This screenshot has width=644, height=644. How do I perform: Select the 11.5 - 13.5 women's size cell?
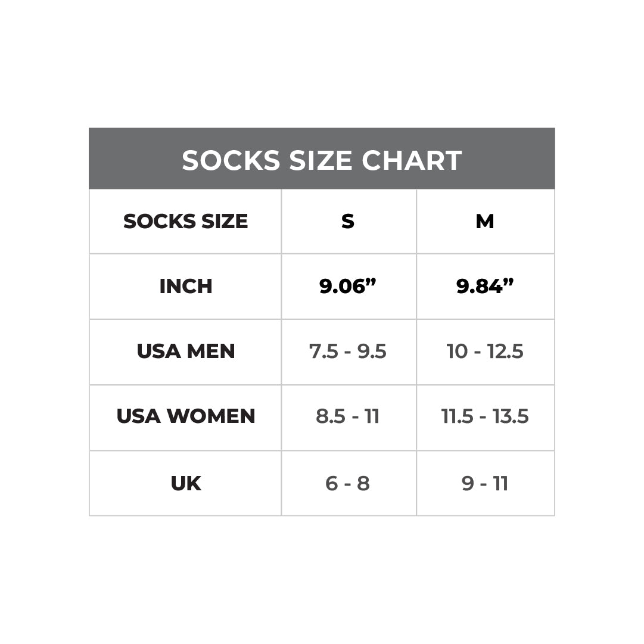click(485, 416)
